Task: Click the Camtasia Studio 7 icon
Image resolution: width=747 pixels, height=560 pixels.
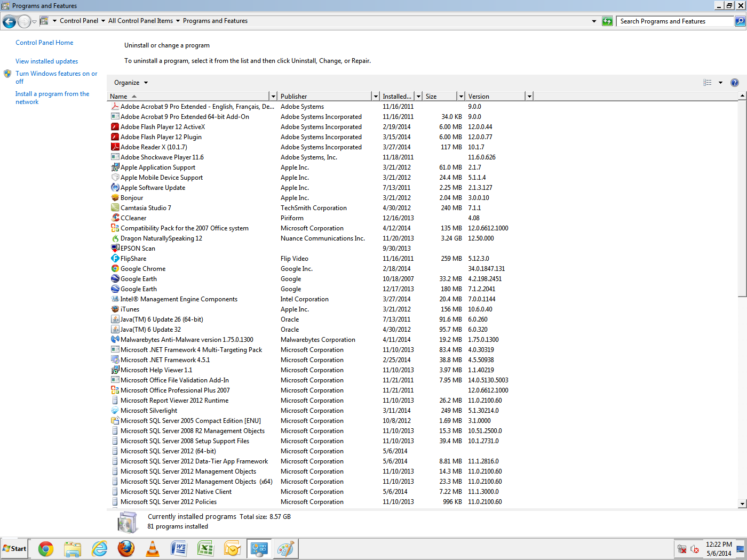Action: [115, 208]
